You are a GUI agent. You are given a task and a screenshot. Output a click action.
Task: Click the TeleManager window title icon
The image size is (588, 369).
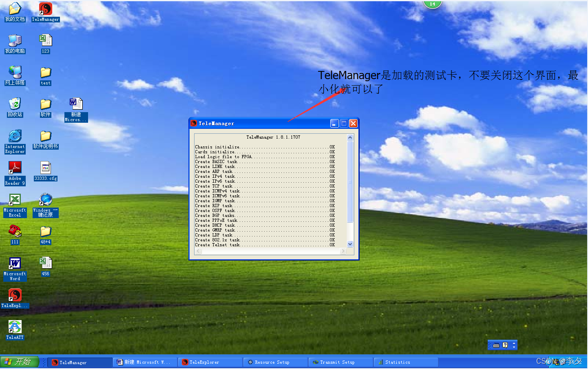(x=194, y=123)
